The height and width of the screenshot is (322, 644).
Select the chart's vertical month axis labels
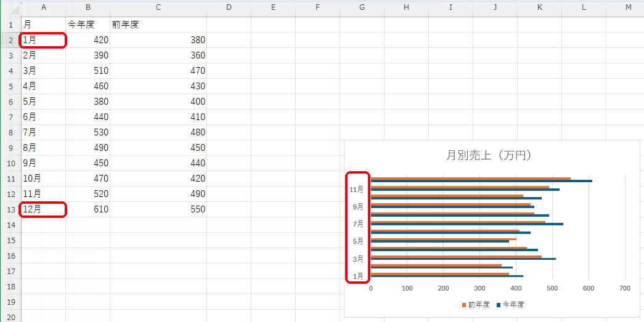point(357,227)
